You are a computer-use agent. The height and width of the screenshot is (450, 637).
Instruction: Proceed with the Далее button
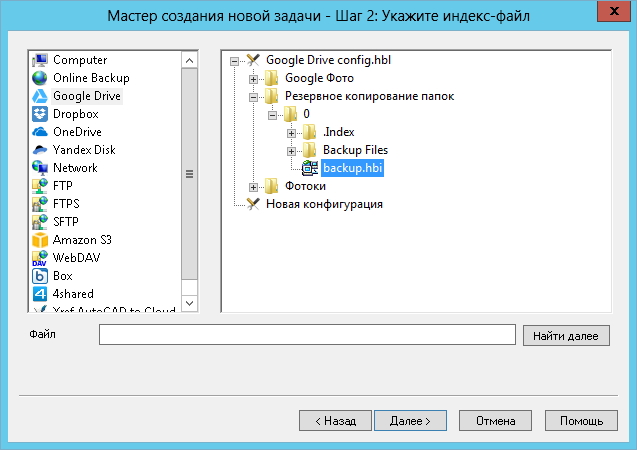(x=410, y=421)
